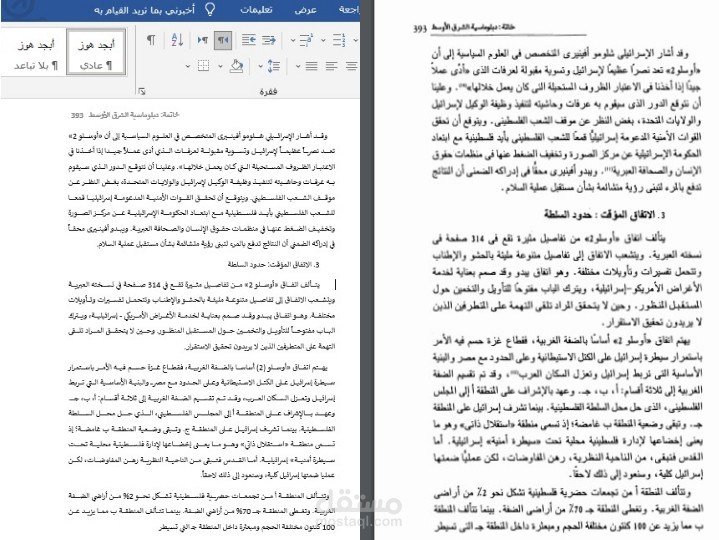
Task: Open shading color dropdown arrow
Action: tap(220, 66)
